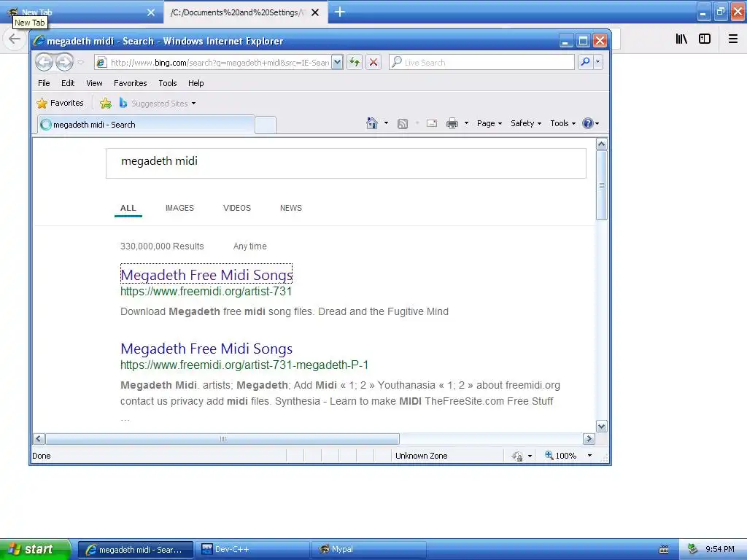Click horizontal scrollbar left arrow
The width and height of the screenshot is (747, 560).
coord(39,438)
